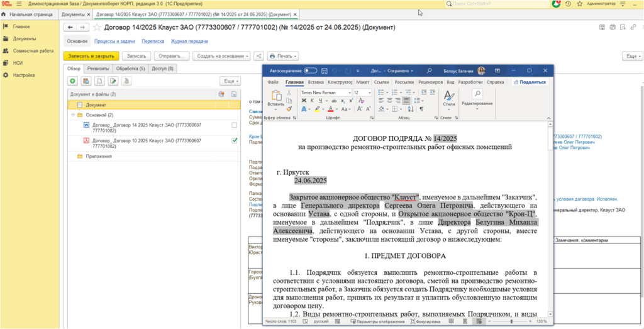Switch to the Реквизиты tab
Viewport: 644px width, 329px height.
click(x=98, y=69)
